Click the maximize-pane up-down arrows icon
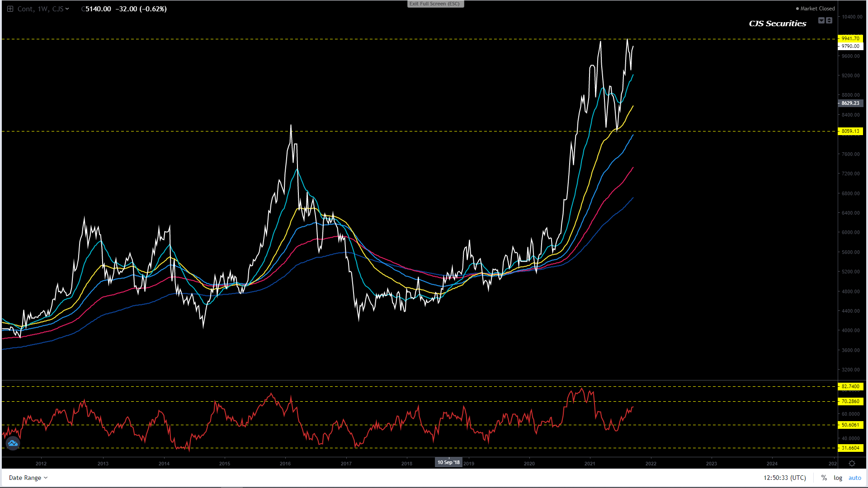 click(829, 20)
